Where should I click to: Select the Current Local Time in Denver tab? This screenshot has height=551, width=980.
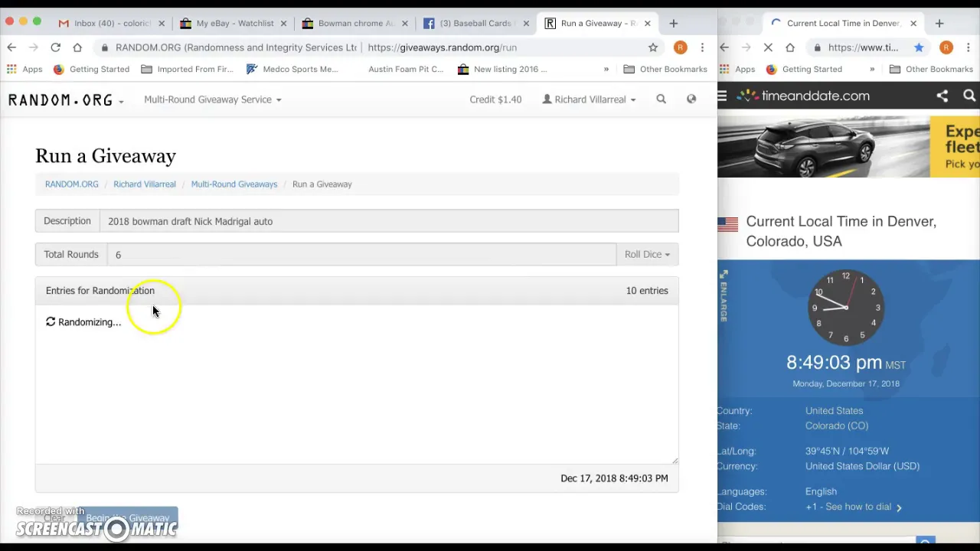(x=844, y=23)
